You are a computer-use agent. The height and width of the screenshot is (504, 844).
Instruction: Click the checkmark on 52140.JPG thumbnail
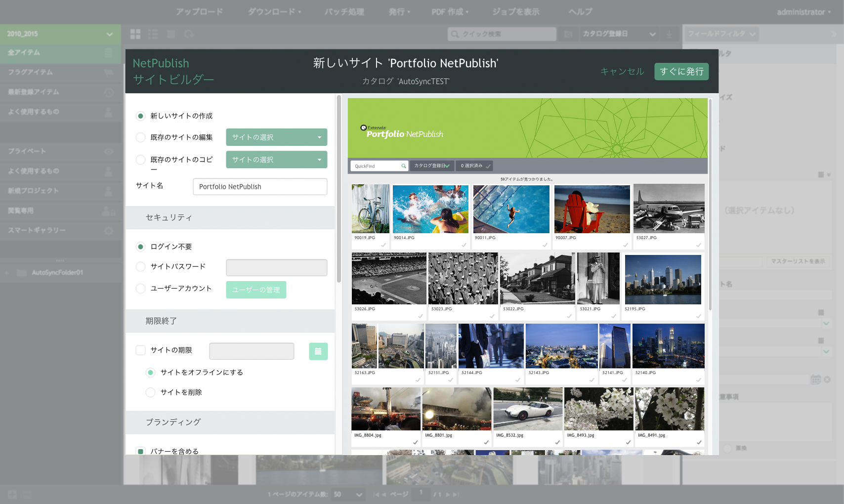tap(699, 380)
